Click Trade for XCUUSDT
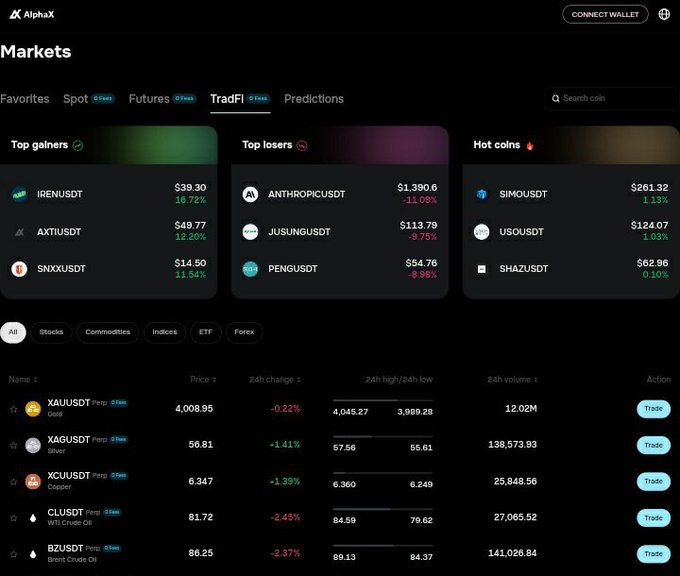This screenshot has width=680, height=576. click(653, 481)
